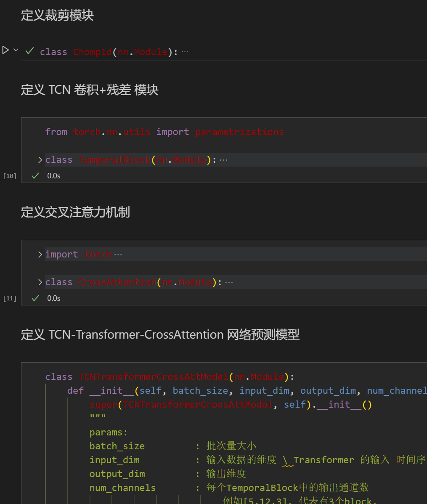
Task: Expand the folded Chomp1d class ellipsis
Action: tap(185, 52)
